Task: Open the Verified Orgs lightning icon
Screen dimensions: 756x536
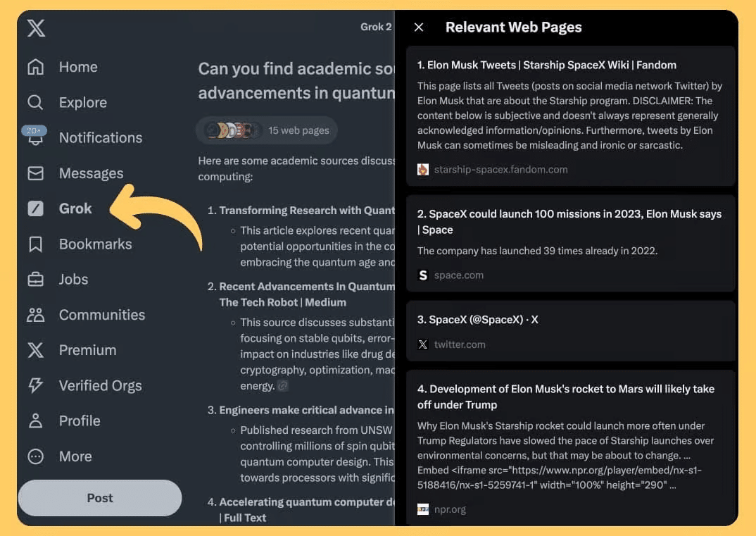Action: click(x=36, y=385)
